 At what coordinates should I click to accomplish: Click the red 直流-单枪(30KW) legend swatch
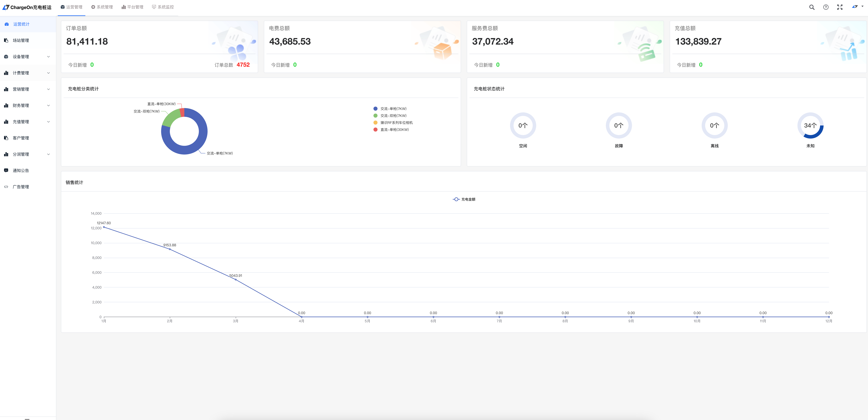pyautogui.click(x=375, y=130)
